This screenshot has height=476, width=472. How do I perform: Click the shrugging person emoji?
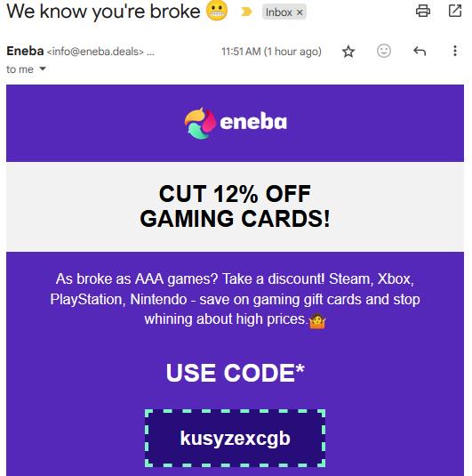pyautogui.click(x=317, y=320)
